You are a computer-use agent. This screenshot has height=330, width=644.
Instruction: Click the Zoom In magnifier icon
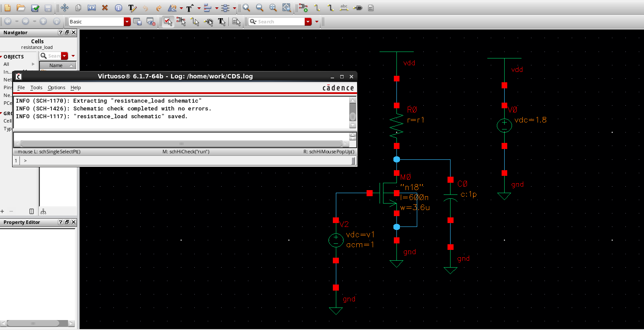point(246,8)
